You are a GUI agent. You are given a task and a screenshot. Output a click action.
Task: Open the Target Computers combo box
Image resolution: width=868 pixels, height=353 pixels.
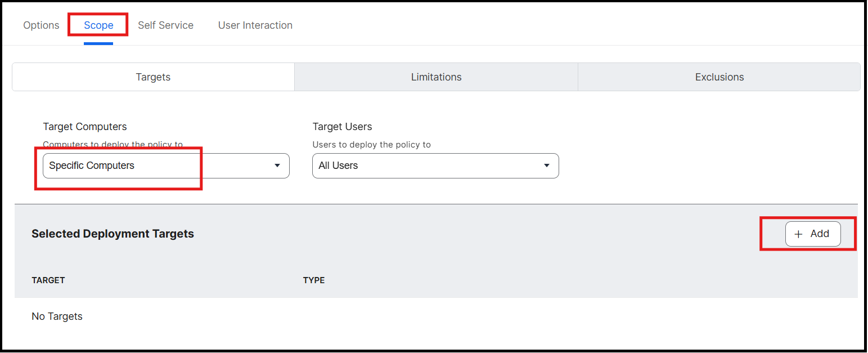pos(166,166)
